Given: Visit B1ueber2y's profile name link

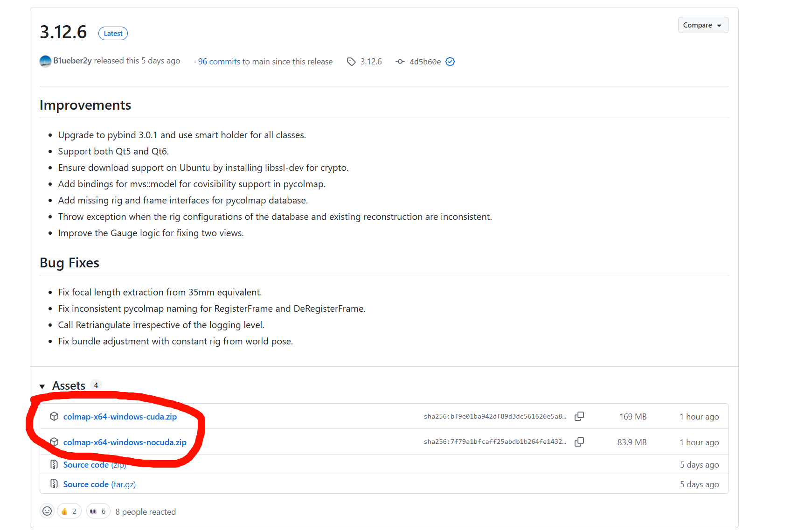Looking at the screenshot, I should tap(72, 61).
